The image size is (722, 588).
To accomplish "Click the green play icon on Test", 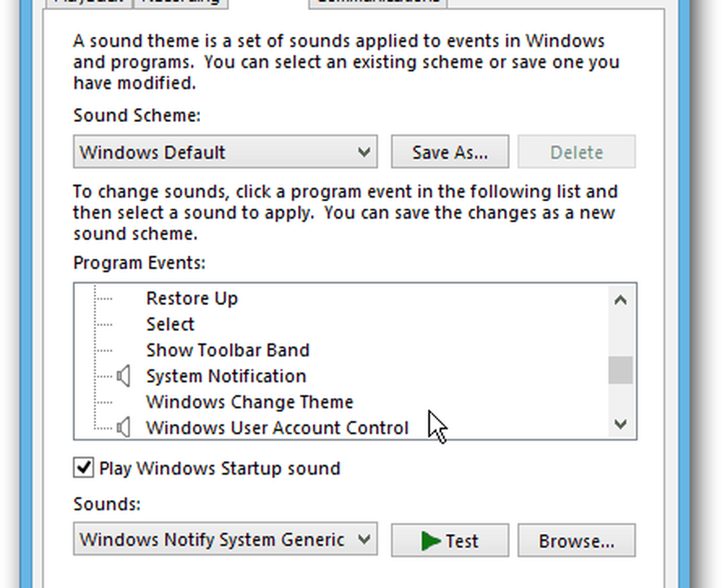I will tap(431, 540).
